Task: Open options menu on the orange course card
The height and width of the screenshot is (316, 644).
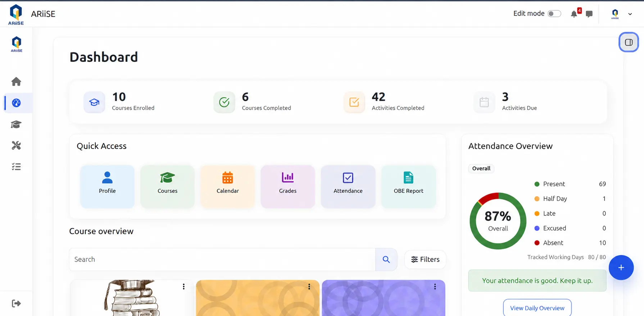Action: click(309, 287)
